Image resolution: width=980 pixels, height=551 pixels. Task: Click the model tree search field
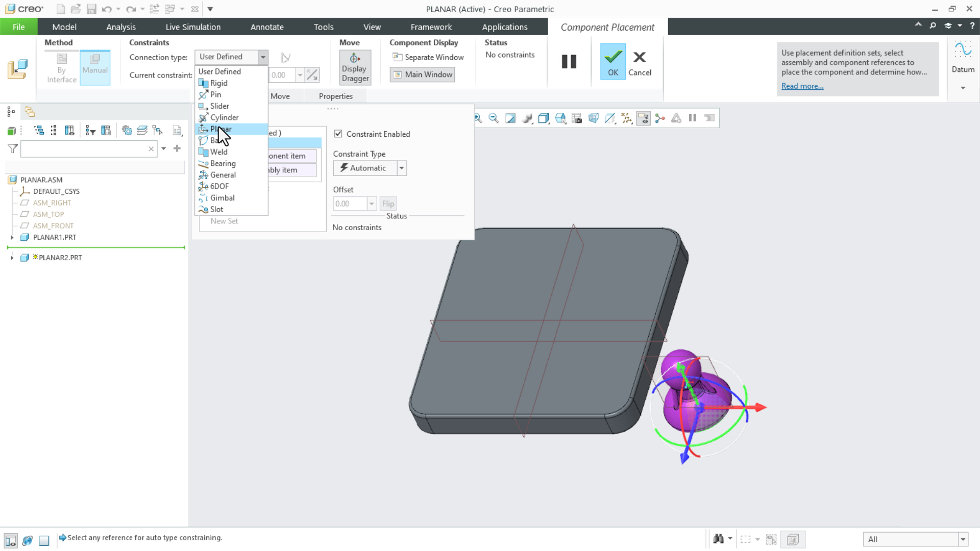click(84, 149)
